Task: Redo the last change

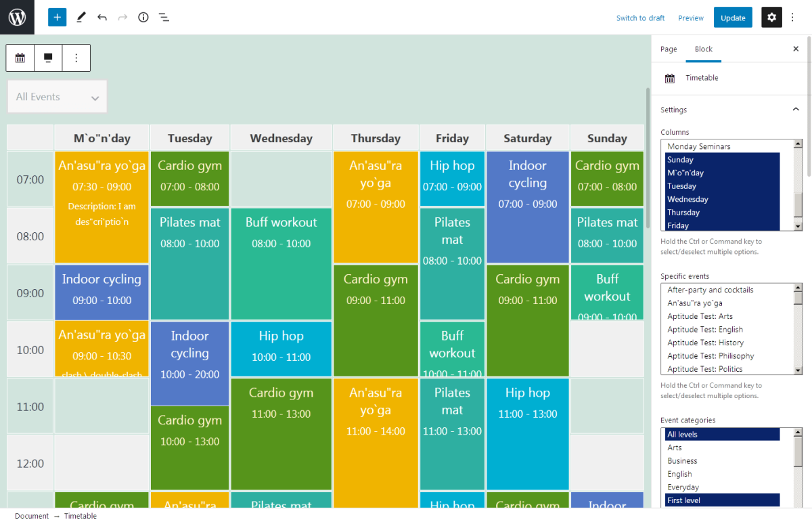Action: coord(122,17)
